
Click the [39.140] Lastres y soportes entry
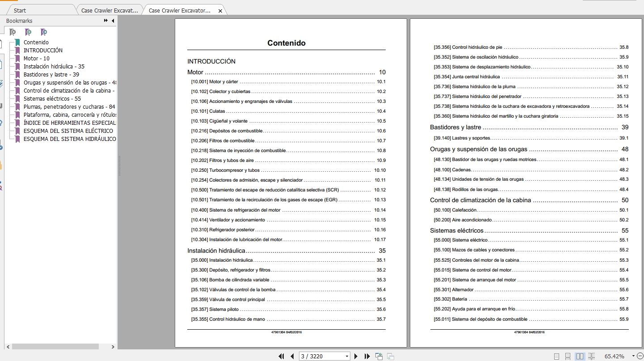(x=531, y=138)
